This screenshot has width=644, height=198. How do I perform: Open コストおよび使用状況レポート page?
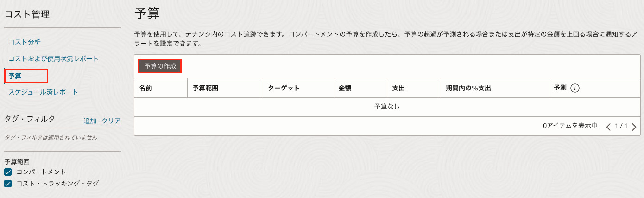click(53, 59)
